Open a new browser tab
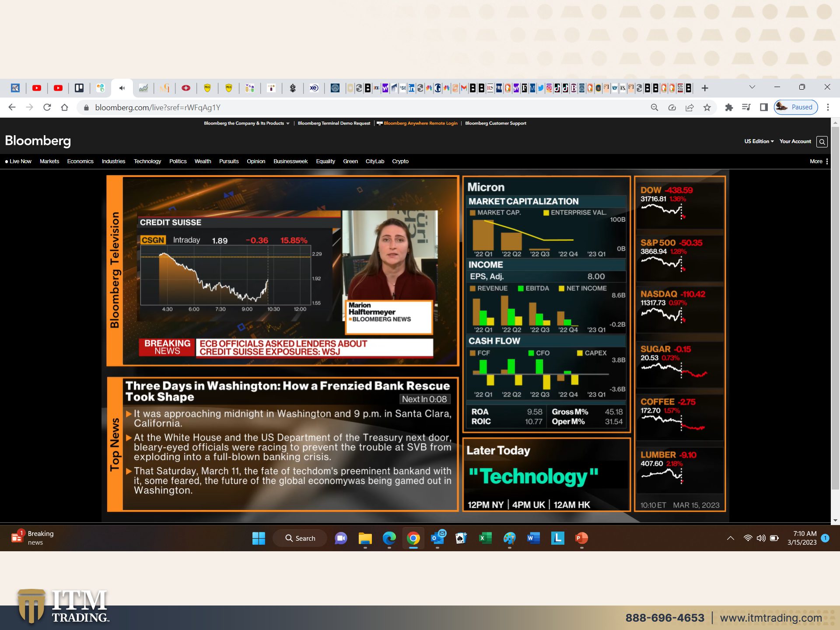The image size is (840, 630). 705,88
